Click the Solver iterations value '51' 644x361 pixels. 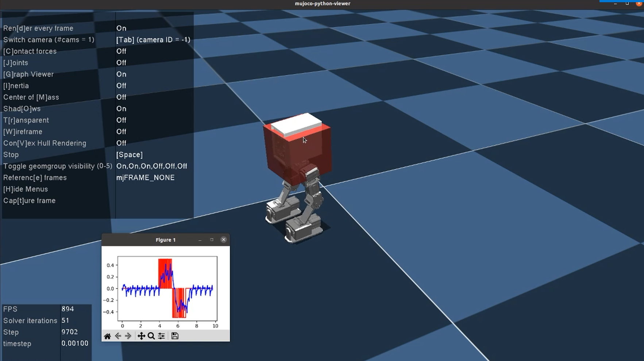[x=65, y=320]
